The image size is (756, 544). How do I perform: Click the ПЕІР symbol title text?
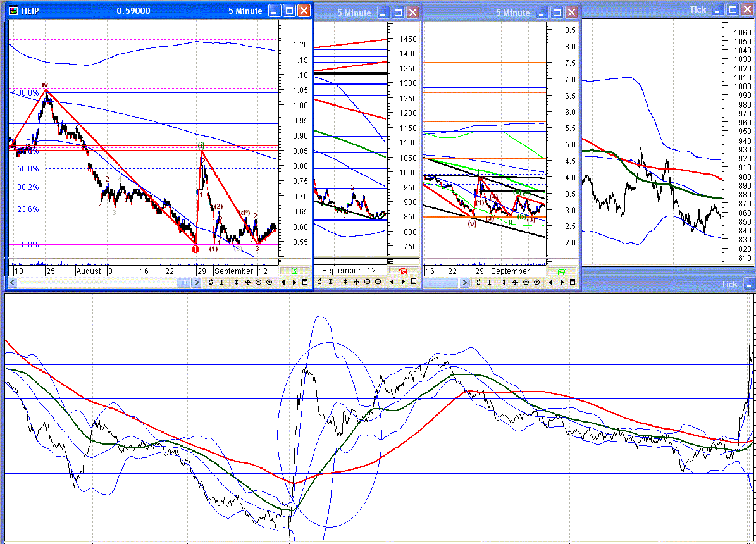click(x=30, y=11)
